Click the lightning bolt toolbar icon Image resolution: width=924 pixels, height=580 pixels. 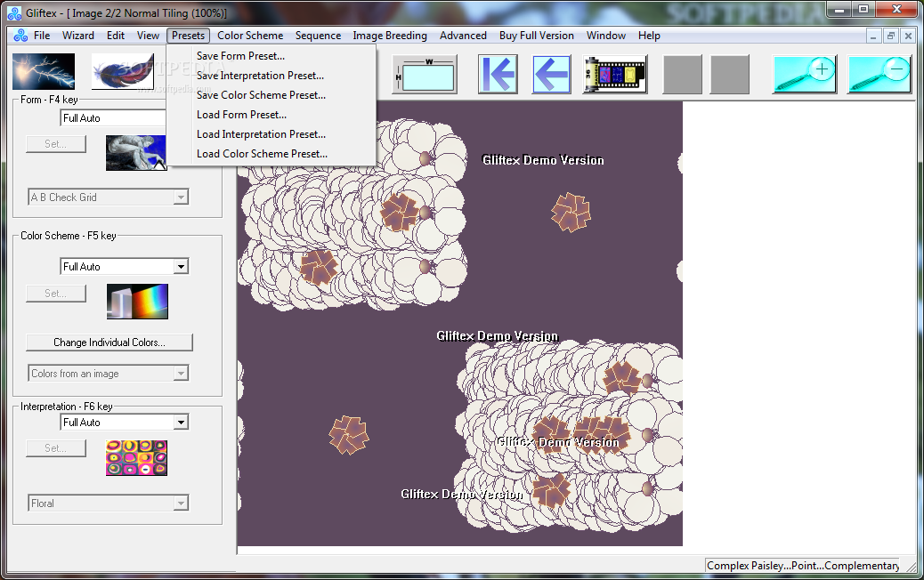(44, 72)
